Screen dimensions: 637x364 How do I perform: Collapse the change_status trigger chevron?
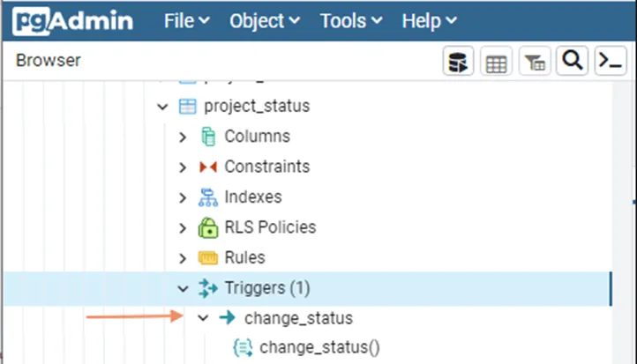[204, 318]
